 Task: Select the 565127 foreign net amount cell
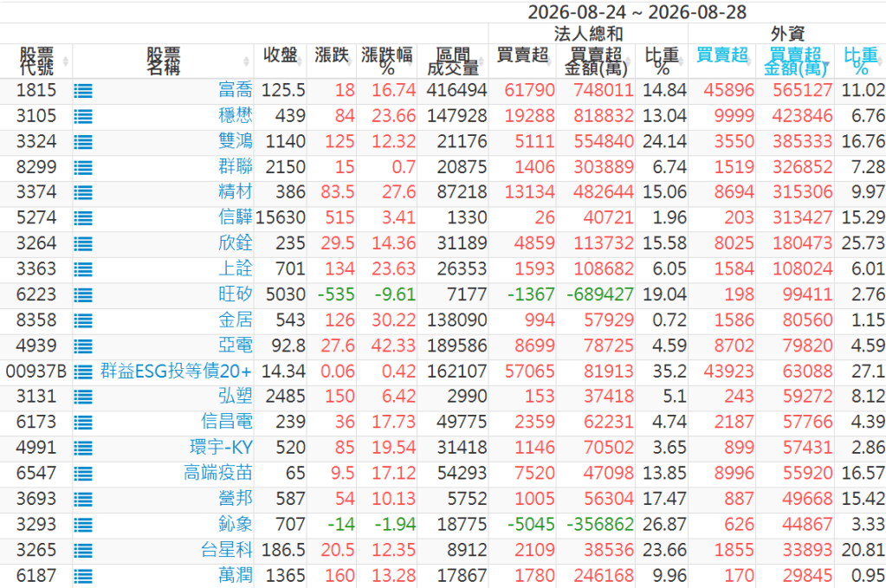click(795, 90)
